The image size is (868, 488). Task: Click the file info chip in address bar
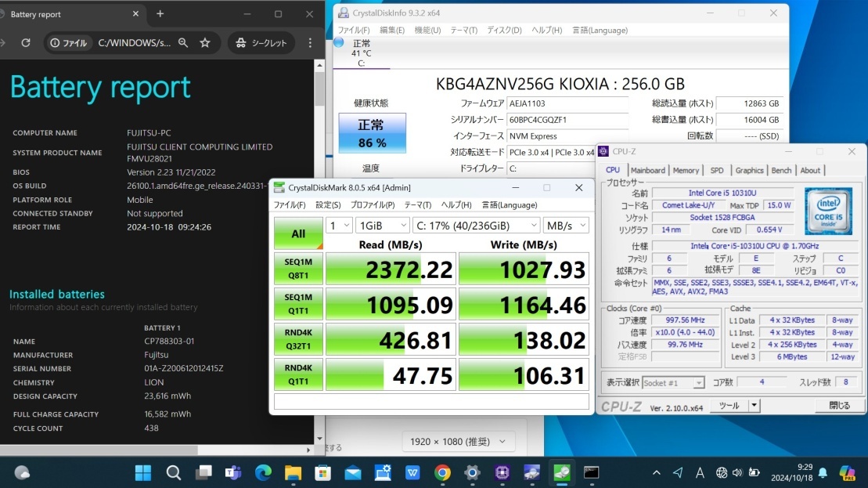[69, 42]
